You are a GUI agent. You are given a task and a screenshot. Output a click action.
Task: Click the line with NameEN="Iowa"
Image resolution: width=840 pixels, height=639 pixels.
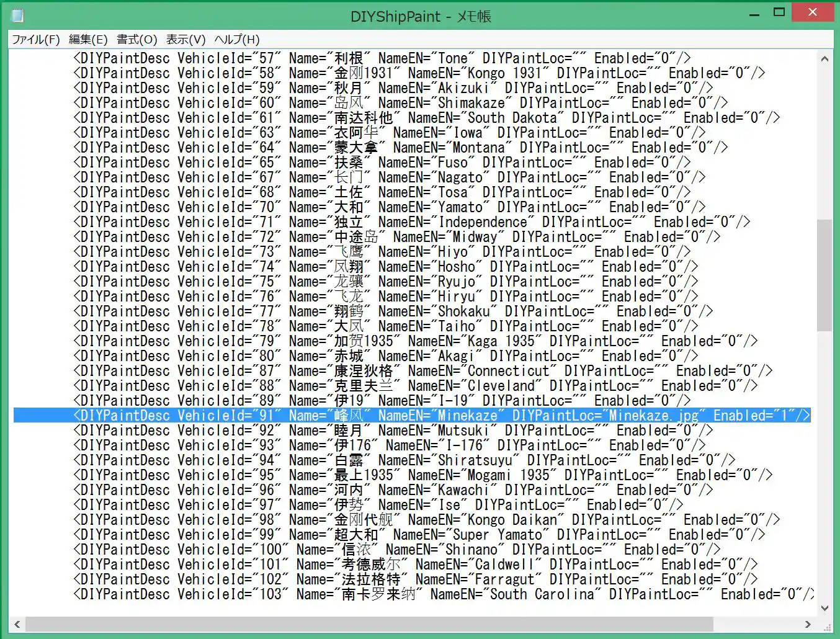389,133
